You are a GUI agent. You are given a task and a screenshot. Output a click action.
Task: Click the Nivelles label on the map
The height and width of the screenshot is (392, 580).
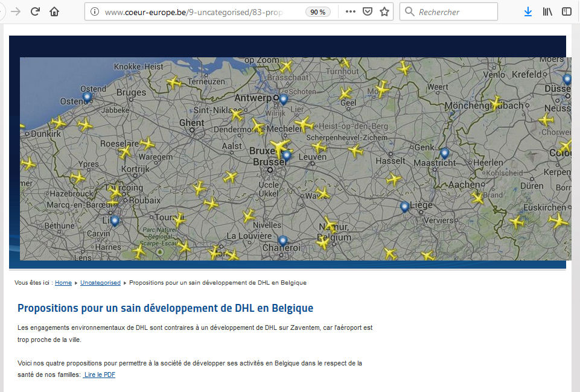click(267, 225)
